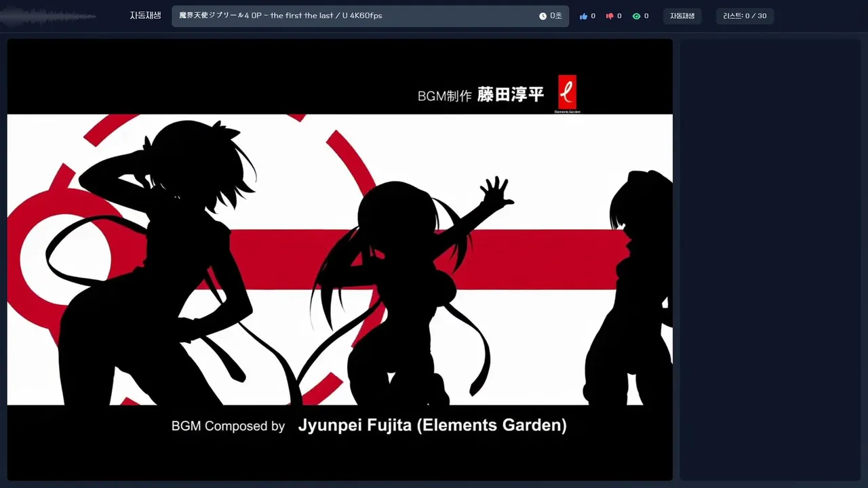Image resolution: width=868 pixels, height=488 pixels.
Task: Click the 자동재생 button beside the list counter
Action: coord(682,16)
